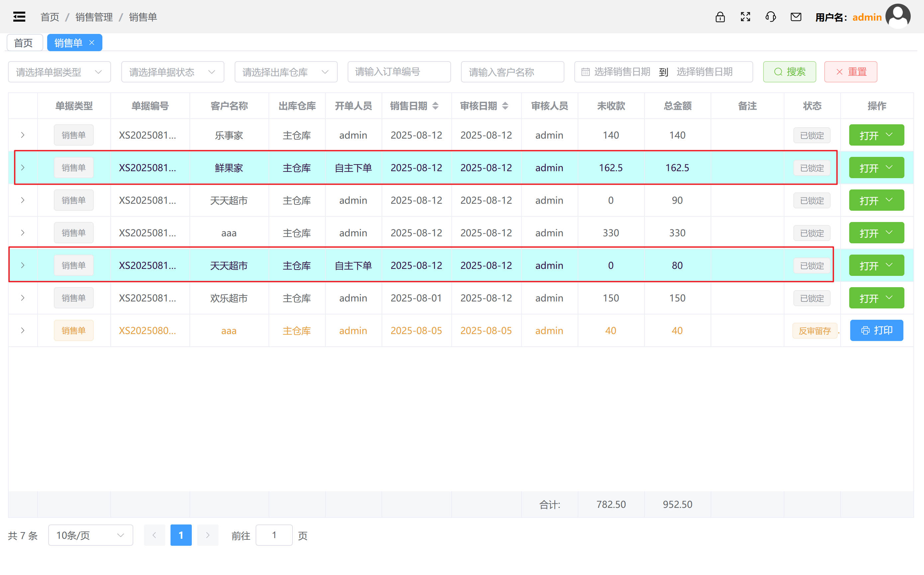The height and width of the screenshot is (575, 924).
Task: Open 打开 dropdown for 乐事家 row
Action: (x=876, y=135)
